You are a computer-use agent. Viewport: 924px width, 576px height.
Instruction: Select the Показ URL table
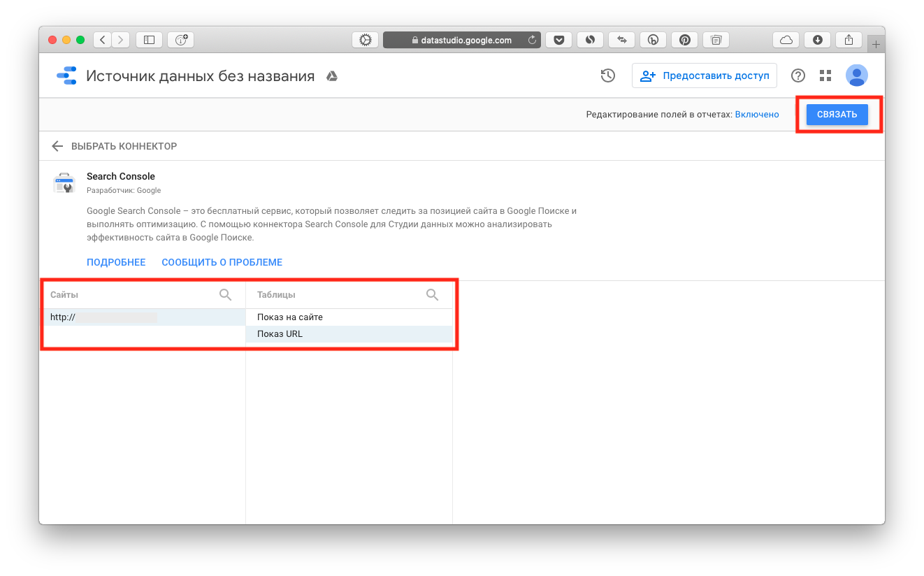[x=349, y=334]
